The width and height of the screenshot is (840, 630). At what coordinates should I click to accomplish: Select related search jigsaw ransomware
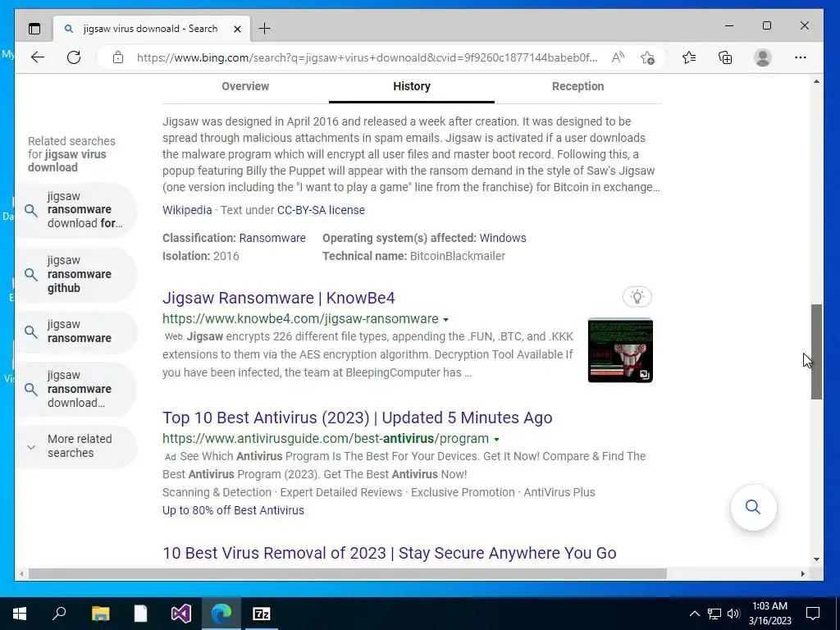(x=76, y=331)
